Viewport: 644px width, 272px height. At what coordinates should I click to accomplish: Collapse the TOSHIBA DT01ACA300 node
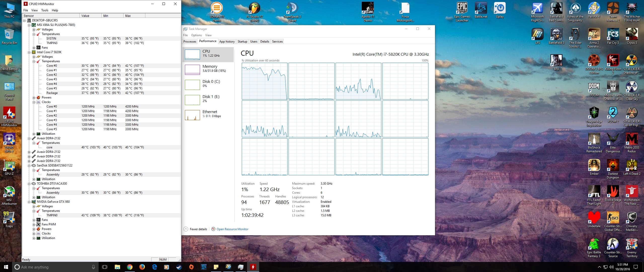point(29,184)
